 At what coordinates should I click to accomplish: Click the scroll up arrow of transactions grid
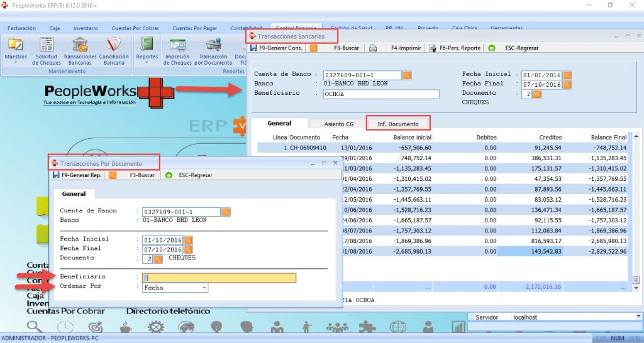point(636,136)
